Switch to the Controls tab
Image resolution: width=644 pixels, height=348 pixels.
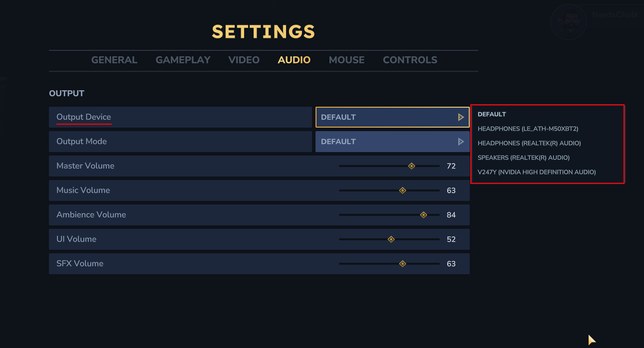tap(410, 60)
